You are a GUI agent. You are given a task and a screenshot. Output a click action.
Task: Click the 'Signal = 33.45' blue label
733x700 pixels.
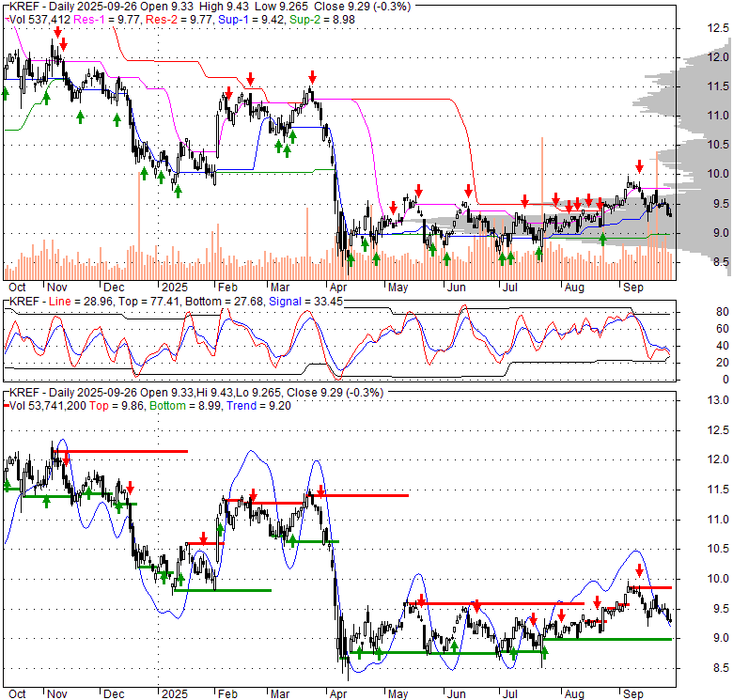point(305,302)
